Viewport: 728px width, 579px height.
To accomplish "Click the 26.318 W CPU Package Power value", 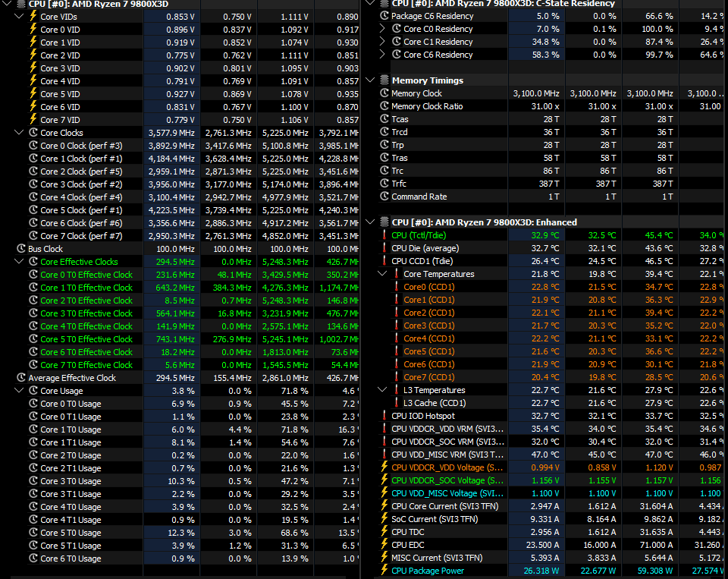I will pyautogui.click(x=541, y=571).
